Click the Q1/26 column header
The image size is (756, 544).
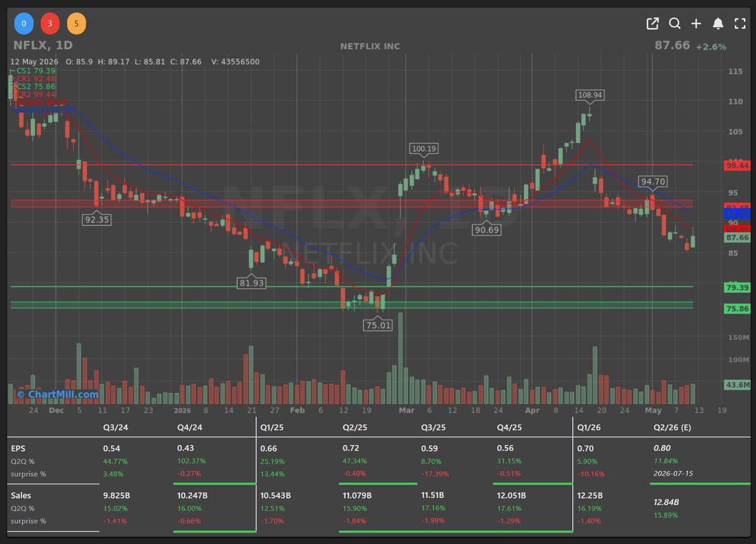point(590,428)
